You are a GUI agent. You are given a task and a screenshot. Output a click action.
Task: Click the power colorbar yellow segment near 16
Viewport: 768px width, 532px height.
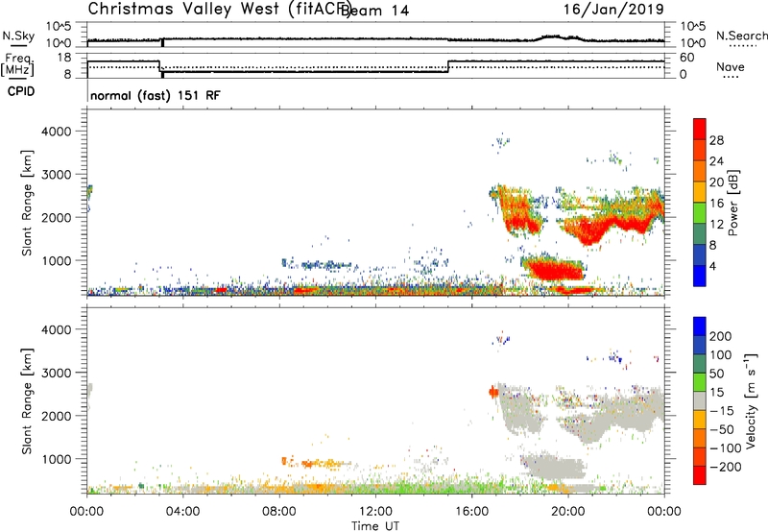click(700, 192)
